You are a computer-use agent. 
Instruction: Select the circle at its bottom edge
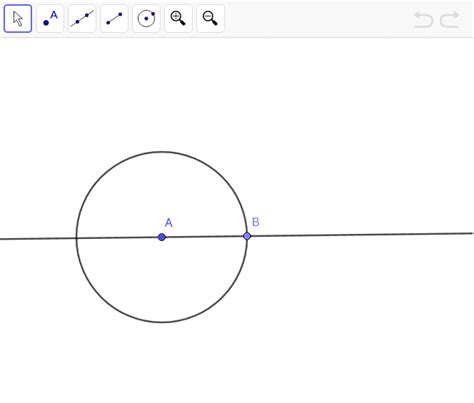pyautogui.click(x=162, y=322)
